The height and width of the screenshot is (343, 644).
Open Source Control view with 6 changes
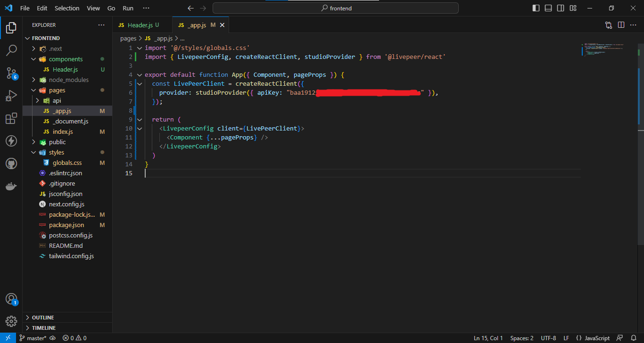pyautogui.click(x=11, y=73)
